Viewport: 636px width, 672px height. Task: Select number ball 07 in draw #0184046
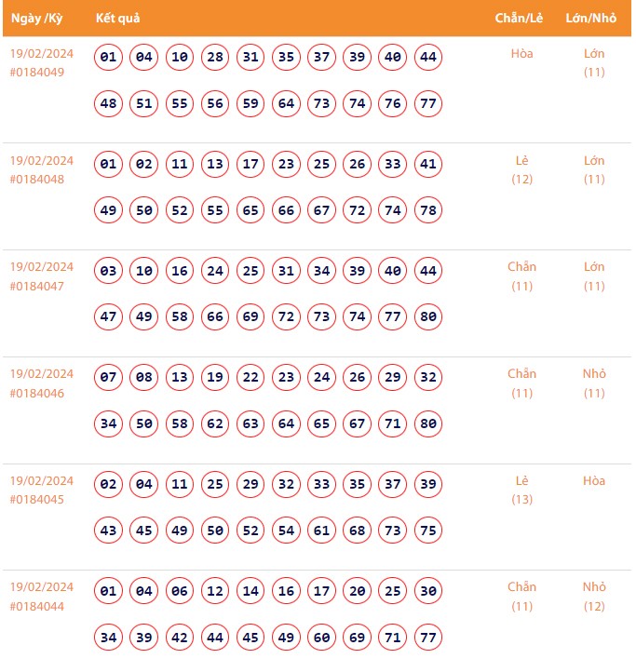point(109,378)
